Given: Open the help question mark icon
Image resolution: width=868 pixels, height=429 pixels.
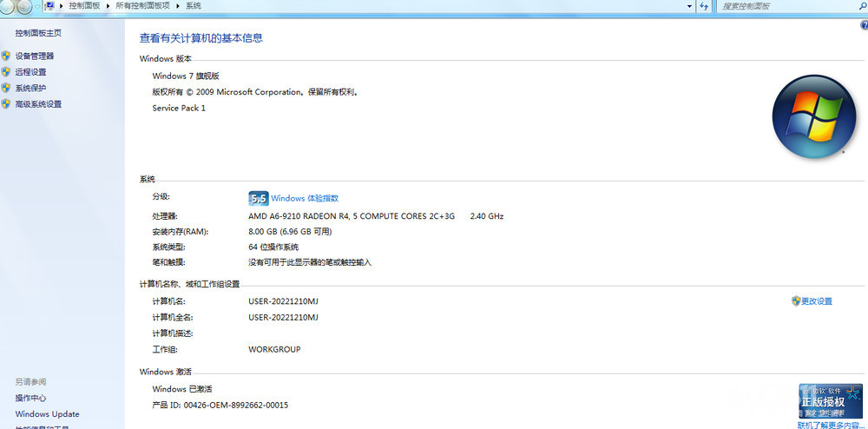Looking at the screenshot, I should point(864,25).
